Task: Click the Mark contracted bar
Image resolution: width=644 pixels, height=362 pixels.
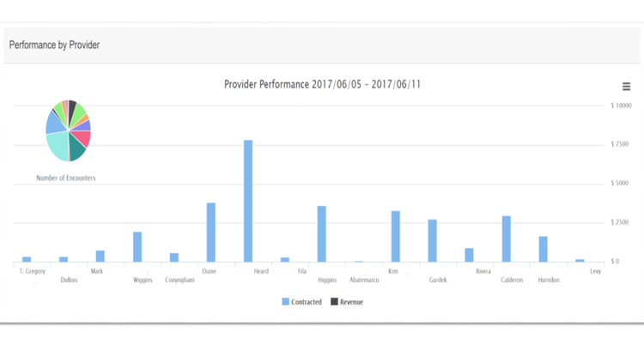Action: 100,256
